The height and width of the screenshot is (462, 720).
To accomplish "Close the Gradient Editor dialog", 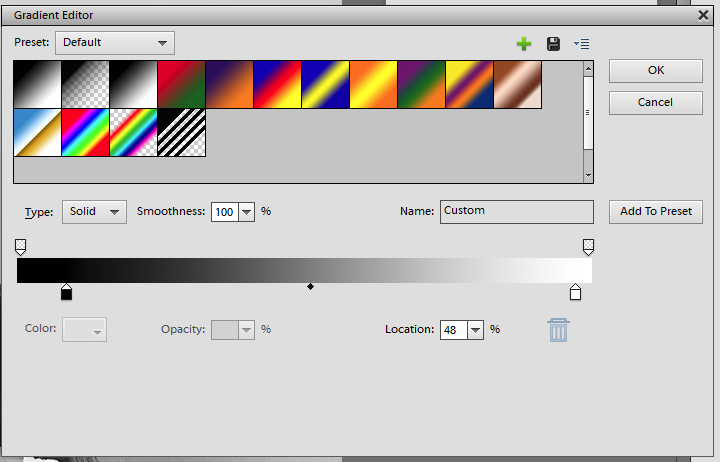I will 703,15.
